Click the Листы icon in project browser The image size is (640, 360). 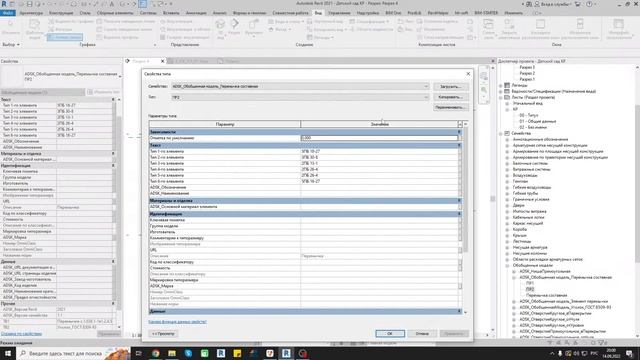pyautogui.click(x=507, y=97)
